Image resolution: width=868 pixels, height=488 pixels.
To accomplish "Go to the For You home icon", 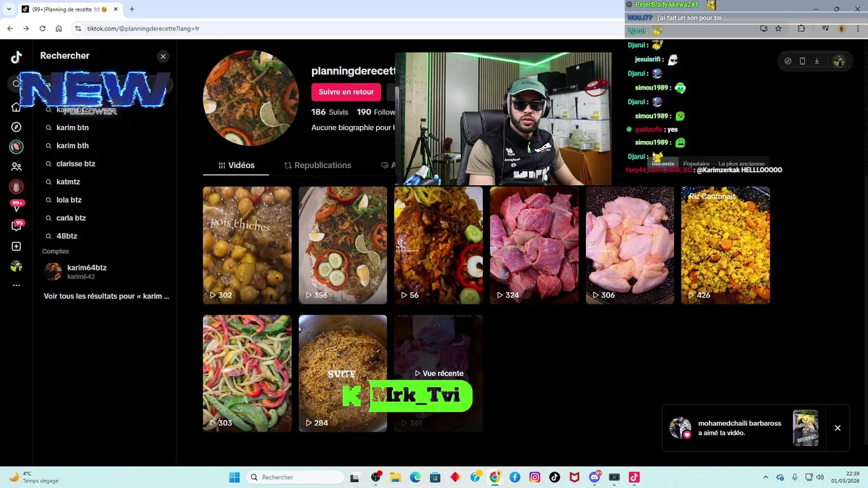I will pyautogui.click(x=16, y=107).
